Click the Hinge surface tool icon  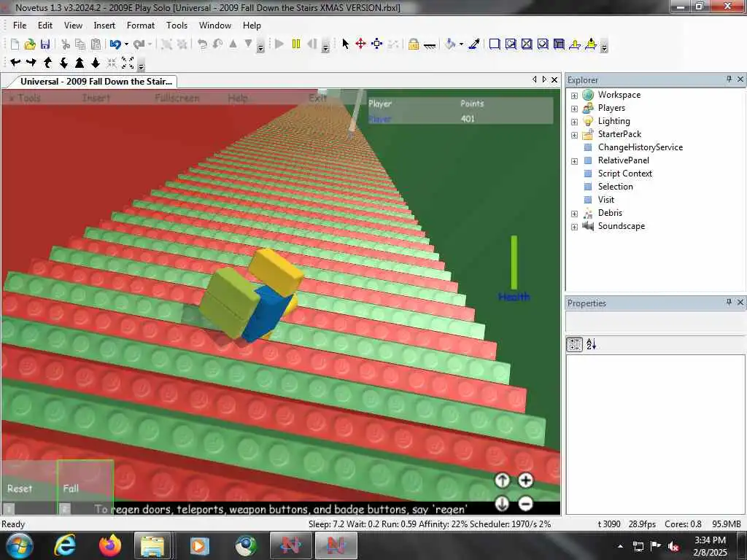575,44
